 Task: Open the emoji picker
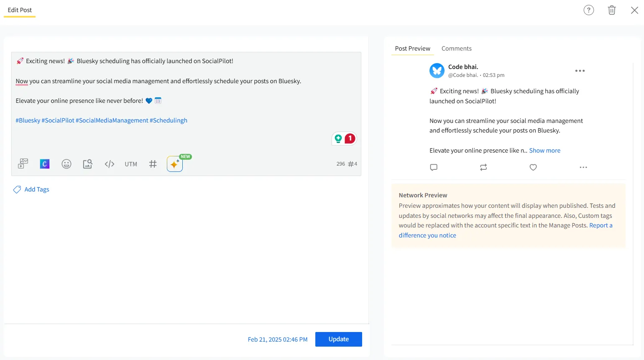point(66,163)
